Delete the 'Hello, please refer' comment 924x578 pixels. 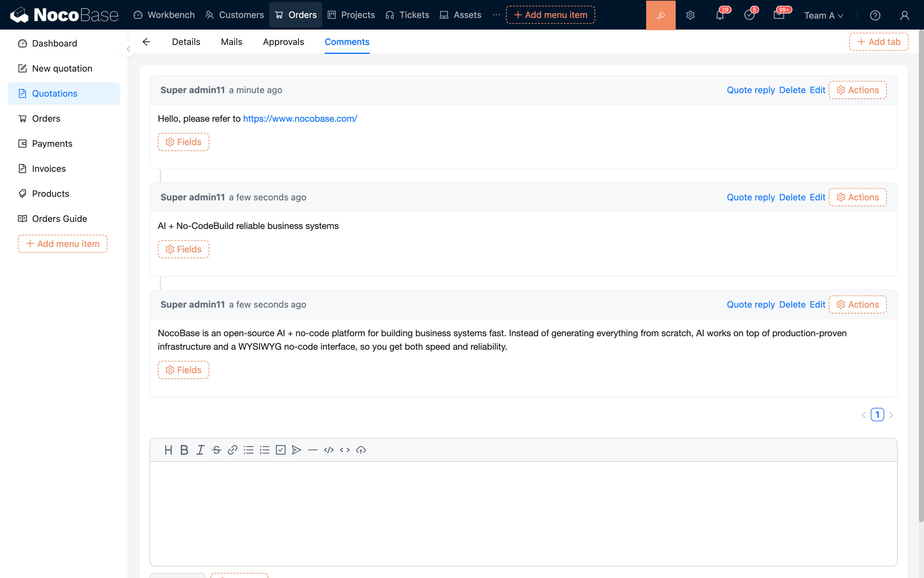(x=792, y=90)
